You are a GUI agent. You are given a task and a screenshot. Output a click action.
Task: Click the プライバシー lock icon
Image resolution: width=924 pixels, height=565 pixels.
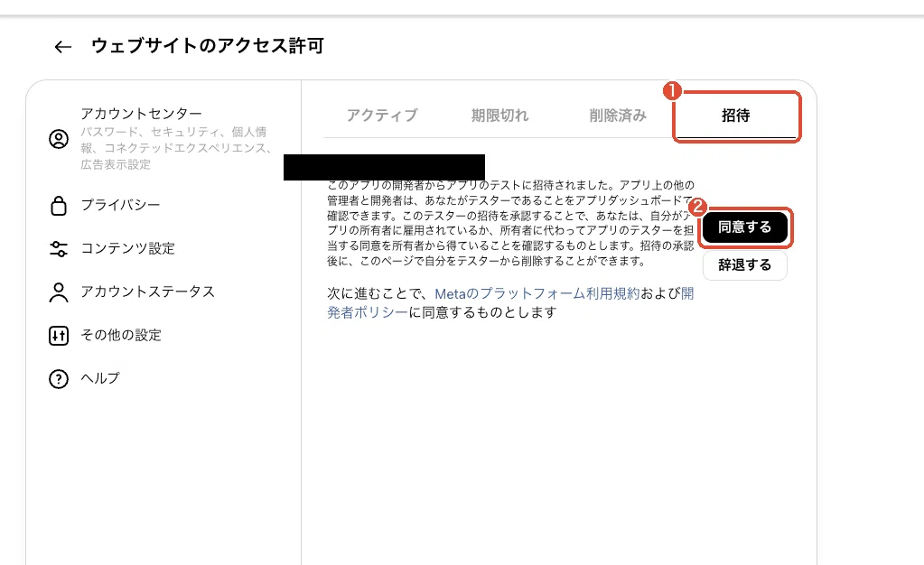pos(59,205)
